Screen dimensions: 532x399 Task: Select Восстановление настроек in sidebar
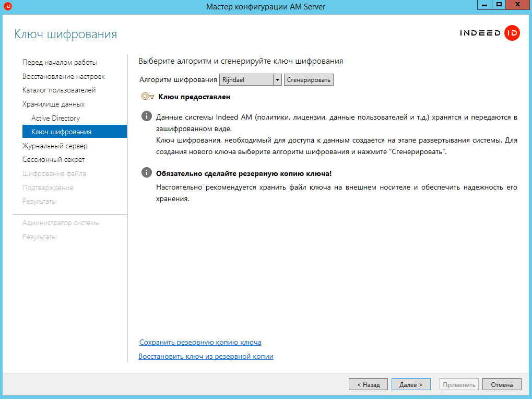(63, 77)
